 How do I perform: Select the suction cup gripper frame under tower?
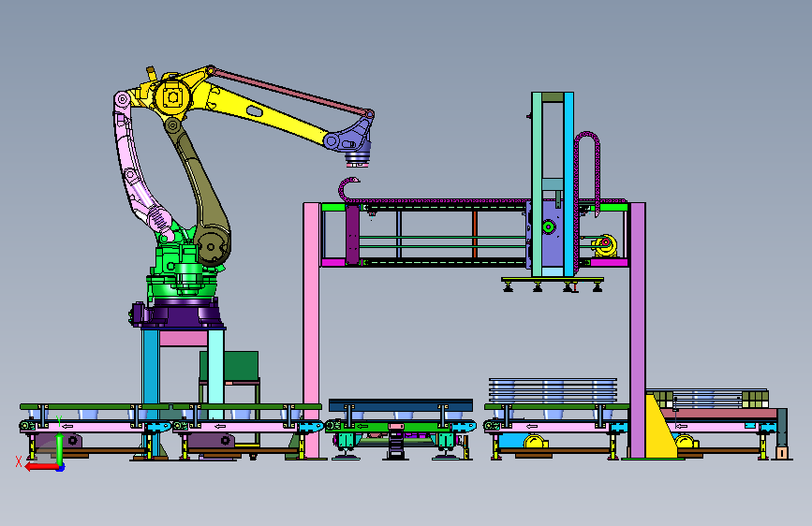click(x=553, y=284)
